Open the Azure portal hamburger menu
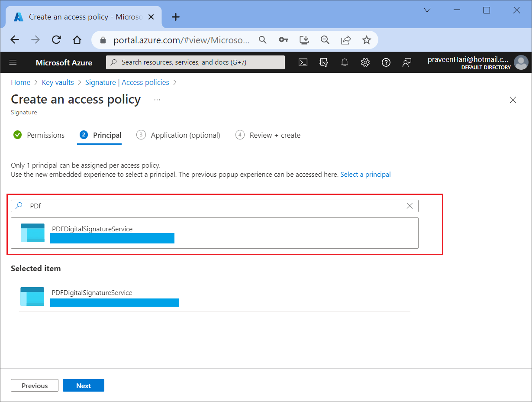 tap(13, 62)
